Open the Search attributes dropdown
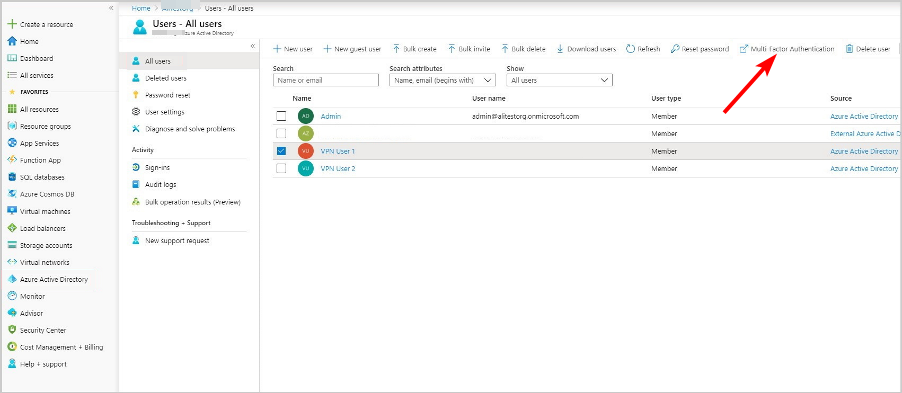Image resolution: width=902 pixels, height=393 pixels. [442, 80]
